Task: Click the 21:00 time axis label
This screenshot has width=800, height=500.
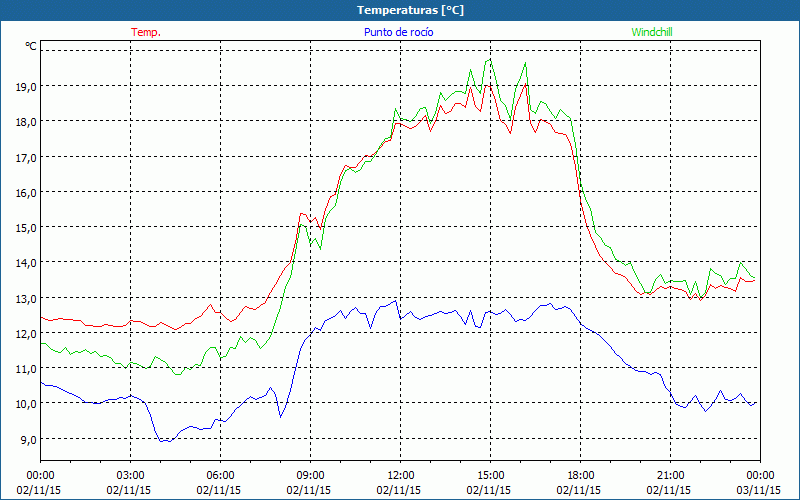Action: pos(670,476)
